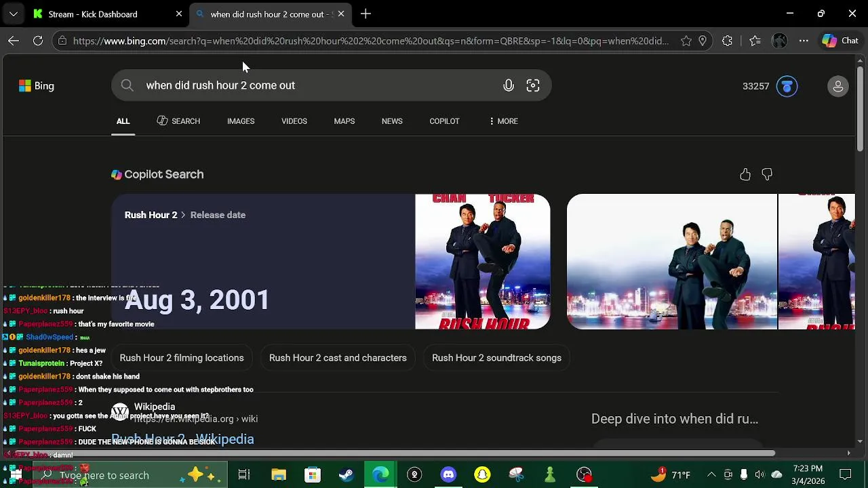Click the Bing search query field
Screen dimensions: 868x488
pyautogui.click(x=319, y=85)
